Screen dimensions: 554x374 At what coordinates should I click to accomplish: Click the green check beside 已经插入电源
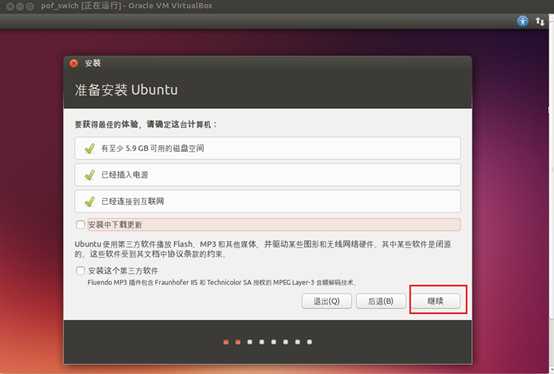click(90, 174)
